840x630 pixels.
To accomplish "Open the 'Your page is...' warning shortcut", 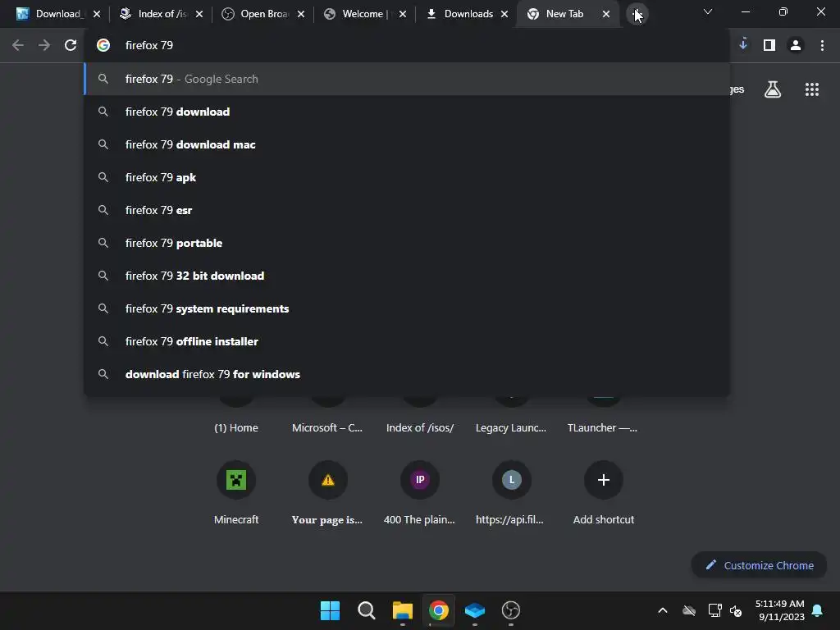I will (x=328, y=480).
